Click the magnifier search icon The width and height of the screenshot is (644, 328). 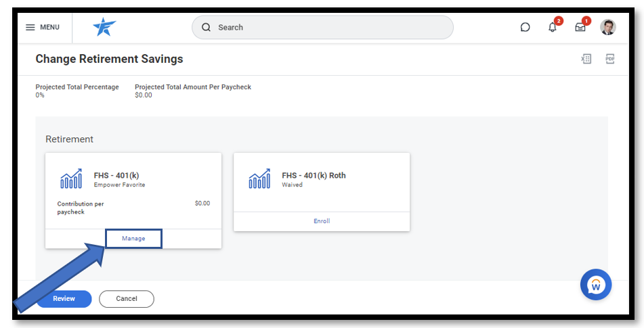point(206,28)
